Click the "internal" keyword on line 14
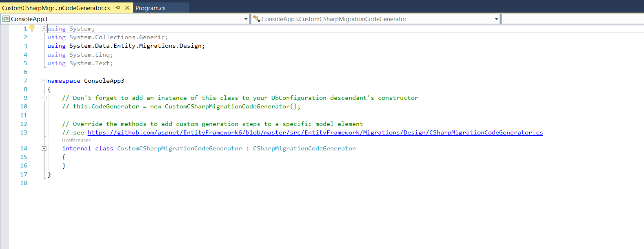Screen dimensions: 644x249 (x=77, y=148)
